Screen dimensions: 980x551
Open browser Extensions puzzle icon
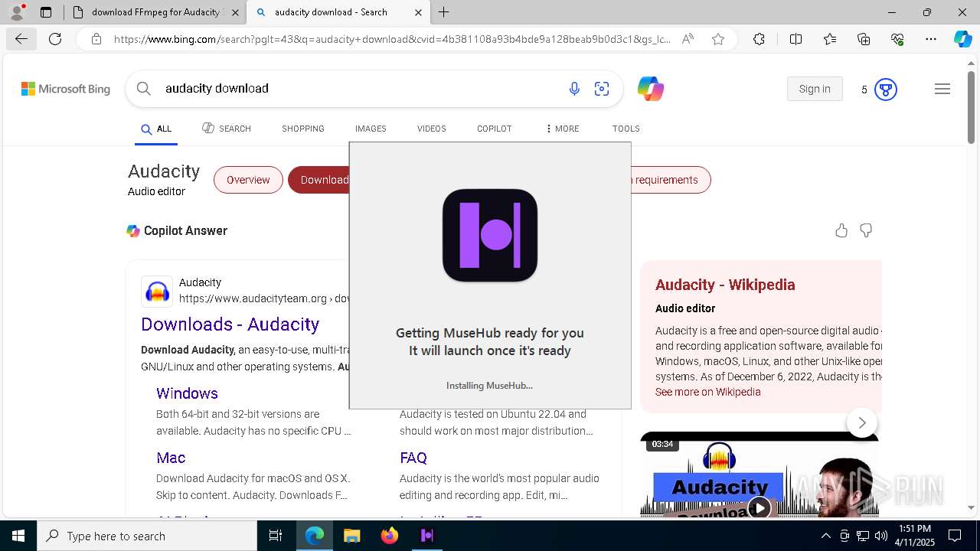[x=759, y=39]
